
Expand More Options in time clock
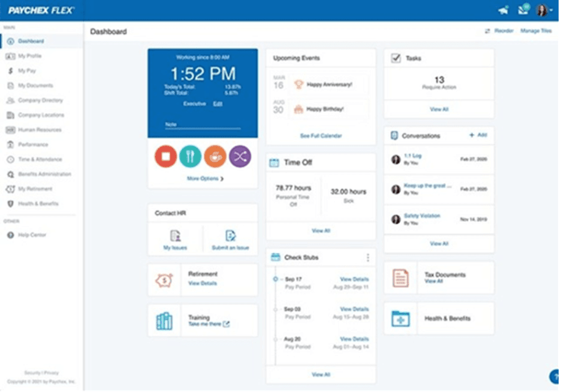(x=205, y=179)
